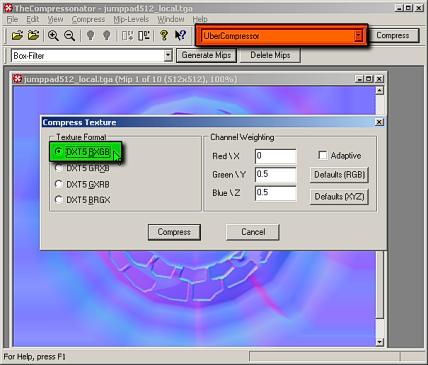Click the second light bulb toolbar icon
This screenshot has width=428, height=365.
(106, 35)
